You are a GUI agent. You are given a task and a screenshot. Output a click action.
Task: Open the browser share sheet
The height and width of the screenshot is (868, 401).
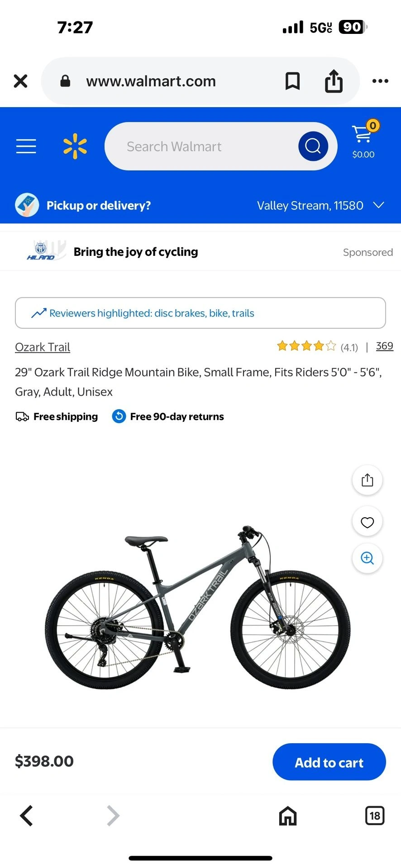click(x=334, y=81)
